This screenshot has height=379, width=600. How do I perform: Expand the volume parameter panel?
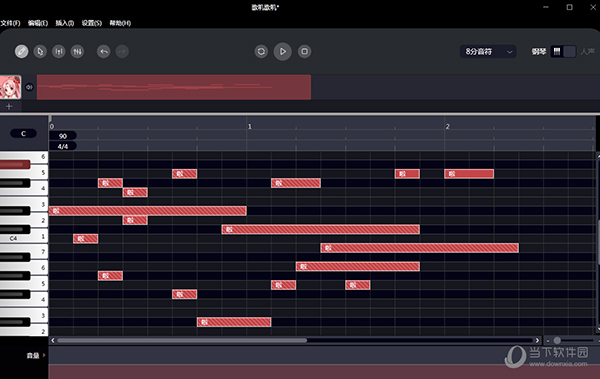click(36, 356)
